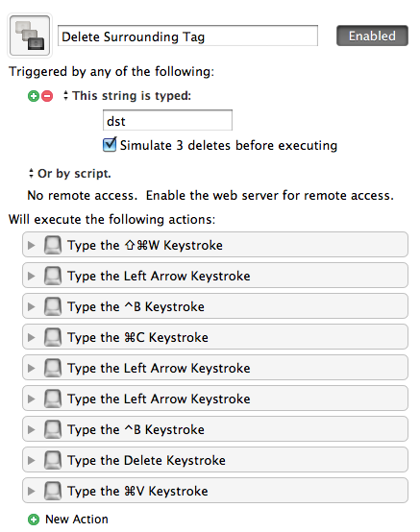Click keyboard icon of ⌘V keystroke action
This screenshot has height=532, width=420.
click(53, 491)
